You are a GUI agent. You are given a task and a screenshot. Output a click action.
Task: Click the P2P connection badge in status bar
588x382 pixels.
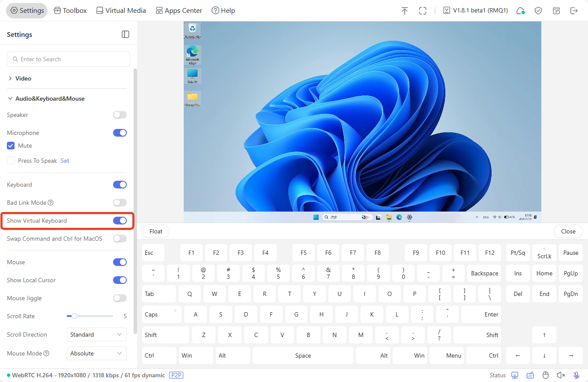176,375
